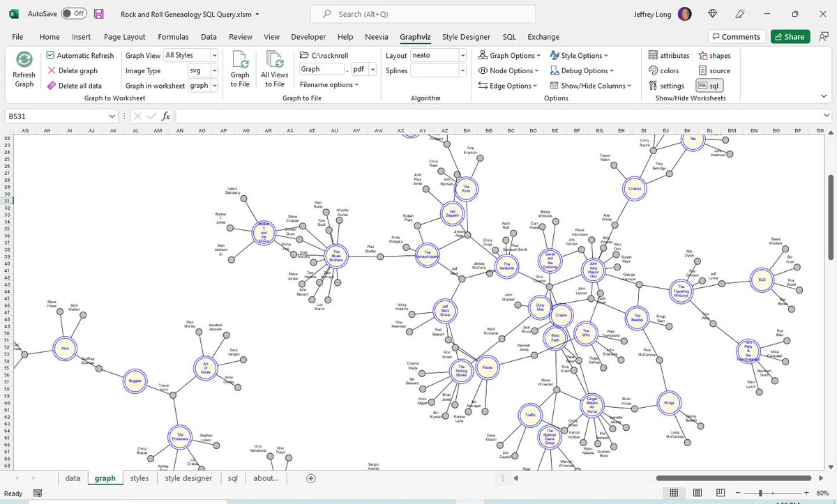Viewport: 837px width, 504px height.
Task: Toggle Automatic Refresh checkbox
Action: click(x=51, y=55)
